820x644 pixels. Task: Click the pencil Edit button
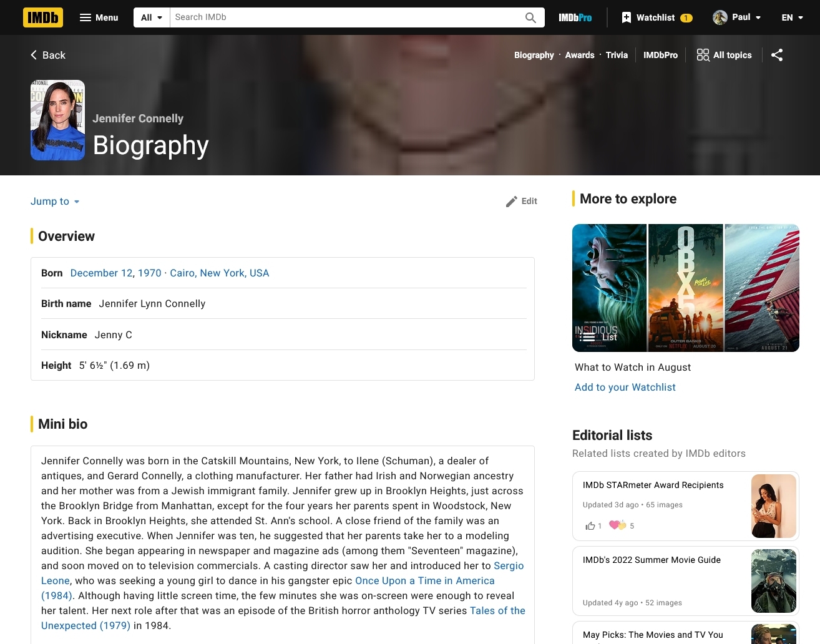point(522,201)
